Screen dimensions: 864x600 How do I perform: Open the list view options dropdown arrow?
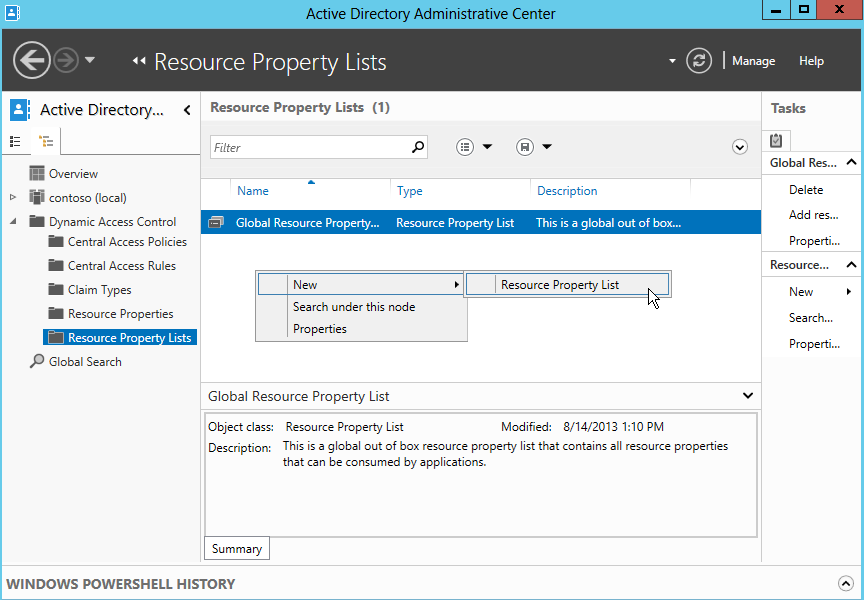[487, 147]
